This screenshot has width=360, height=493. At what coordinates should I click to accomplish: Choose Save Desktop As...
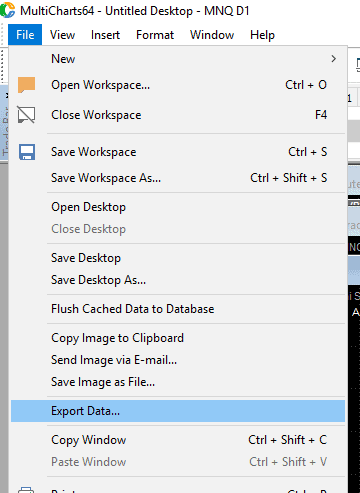[x=178, y=280]
